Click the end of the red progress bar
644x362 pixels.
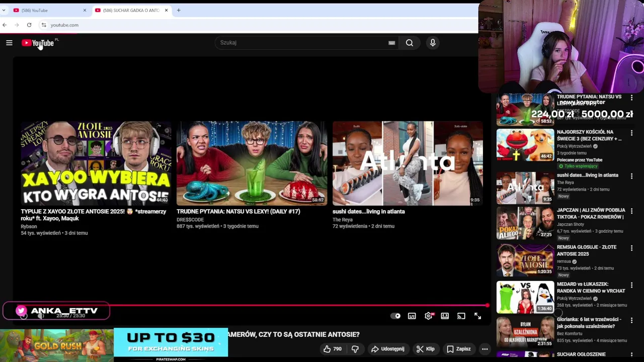(x=487, y=305)
